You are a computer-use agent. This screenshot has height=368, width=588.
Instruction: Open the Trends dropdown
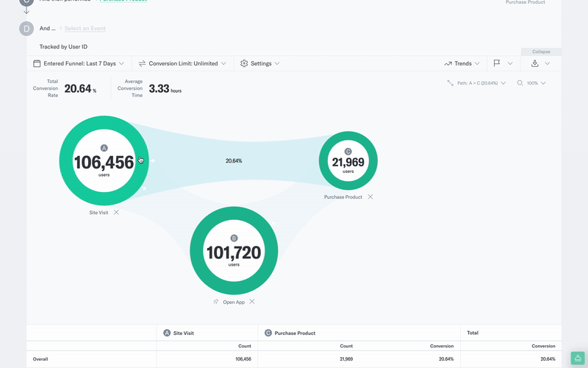click(x=462, y=63)
